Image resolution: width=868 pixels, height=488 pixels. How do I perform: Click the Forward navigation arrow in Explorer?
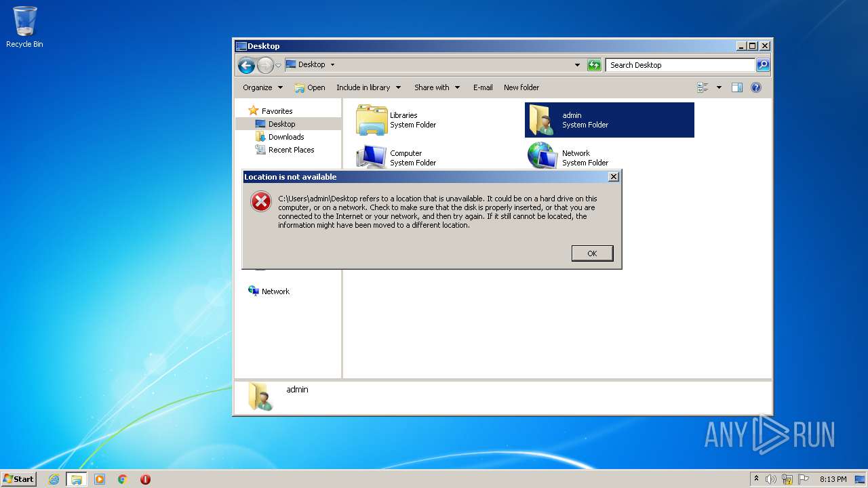(265, 65)
